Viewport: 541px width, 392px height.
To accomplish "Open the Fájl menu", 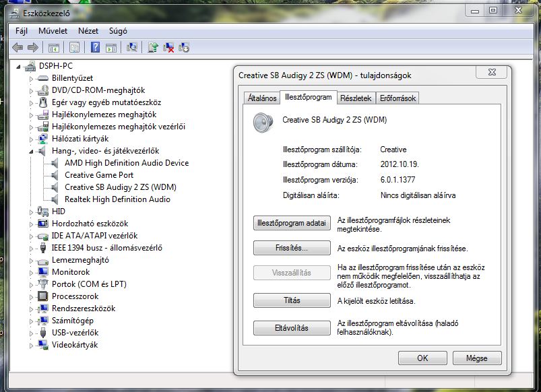I will (22, 31).
